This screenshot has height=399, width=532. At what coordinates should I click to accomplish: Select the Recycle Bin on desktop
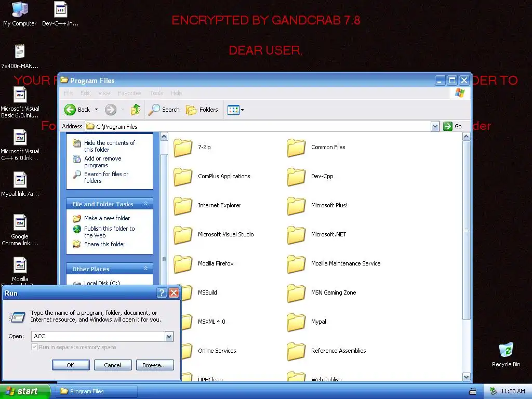pos(506,354)
